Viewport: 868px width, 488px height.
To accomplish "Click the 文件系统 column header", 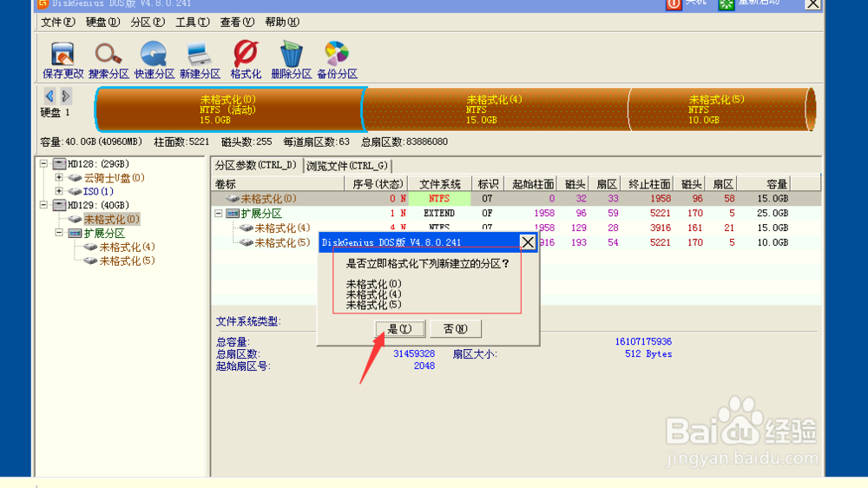I will click(439, 184).
